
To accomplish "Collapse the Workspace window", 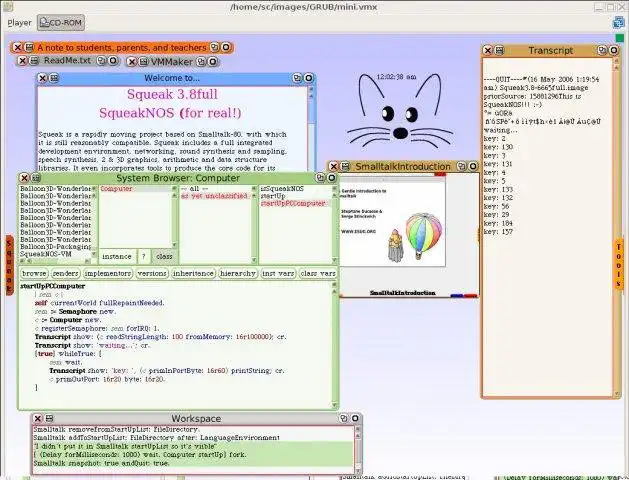I will coord(355,418).
